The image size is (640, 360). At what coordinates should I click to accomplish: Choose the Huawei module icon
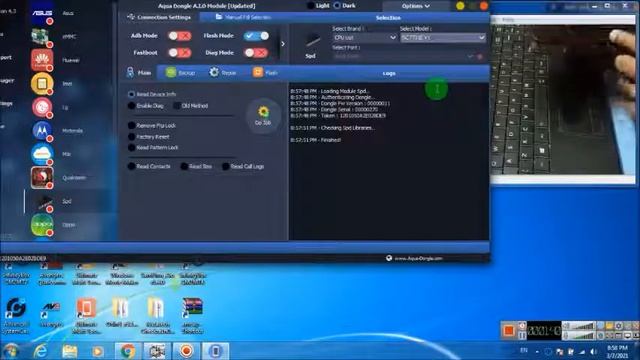pos(42,60)
